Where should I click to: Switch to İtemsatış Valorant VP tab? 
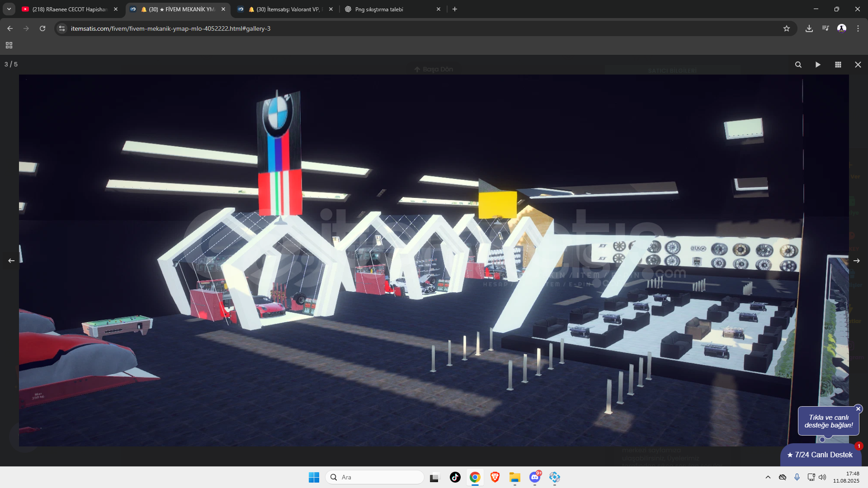[285, 9]
